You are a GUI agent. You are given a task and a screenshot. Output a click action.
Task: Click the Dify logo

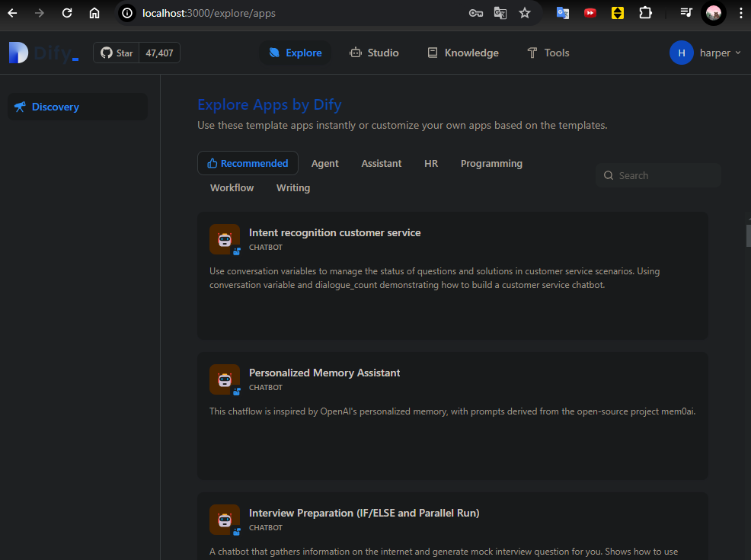coord(43,53)
